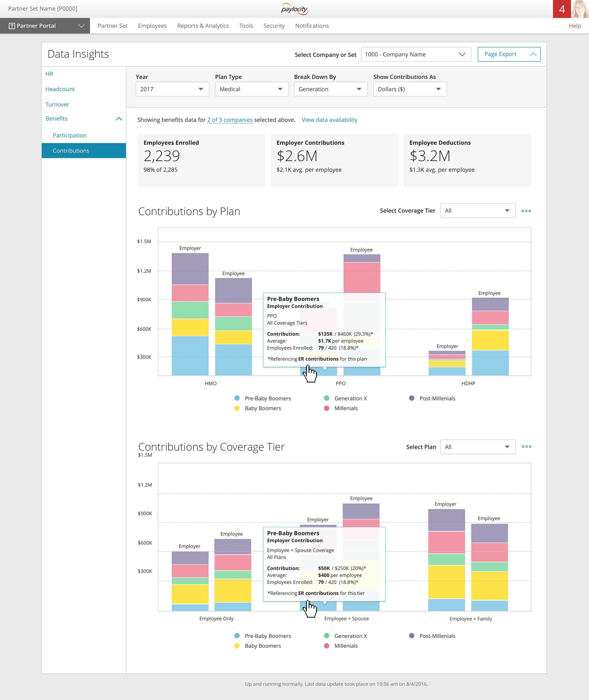Toggle Pre-Baby Boomers legend in Contributions by Plan
589x700 pixels.
(x=263, y=398)
